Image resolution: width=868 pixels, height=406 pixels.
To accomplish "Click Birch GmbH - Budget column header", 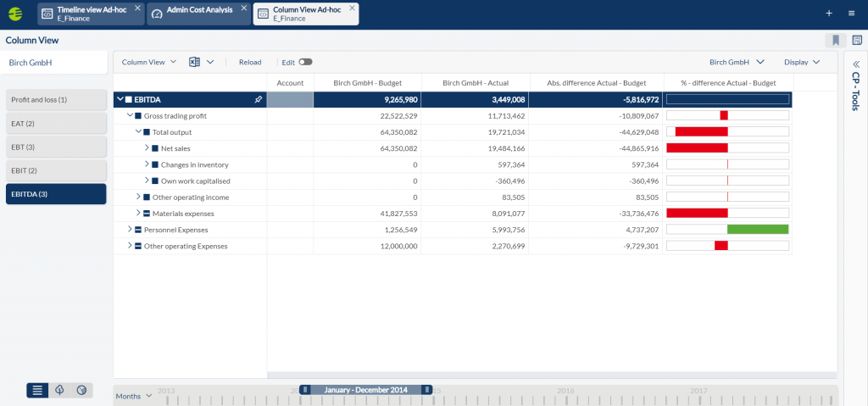I will [x=368, y=82].
